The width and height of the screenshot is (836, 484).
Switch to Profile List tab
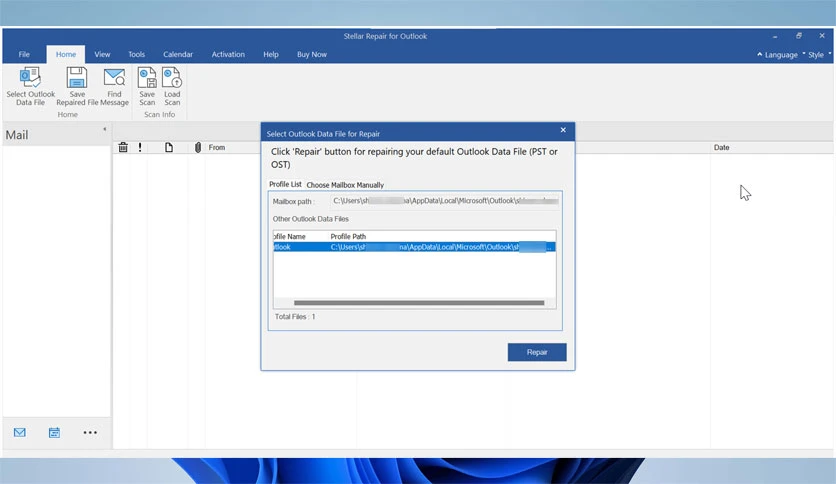285,184
